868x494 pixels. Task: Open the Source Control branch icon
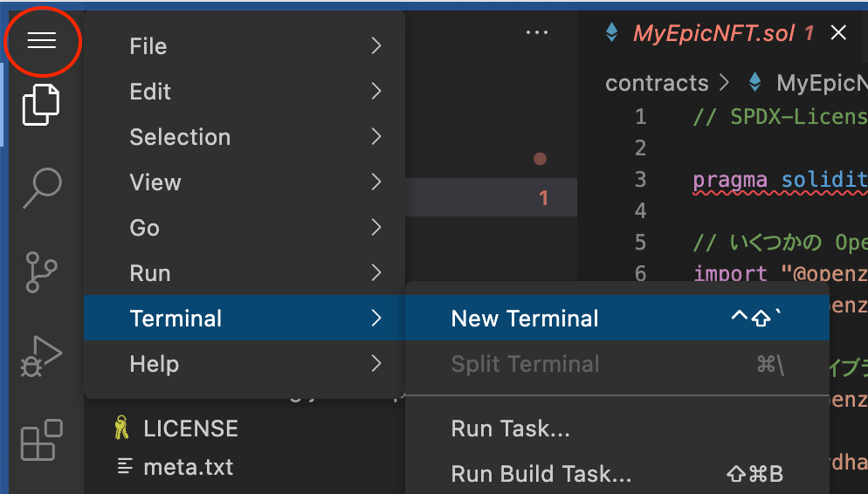coord(41,271)
